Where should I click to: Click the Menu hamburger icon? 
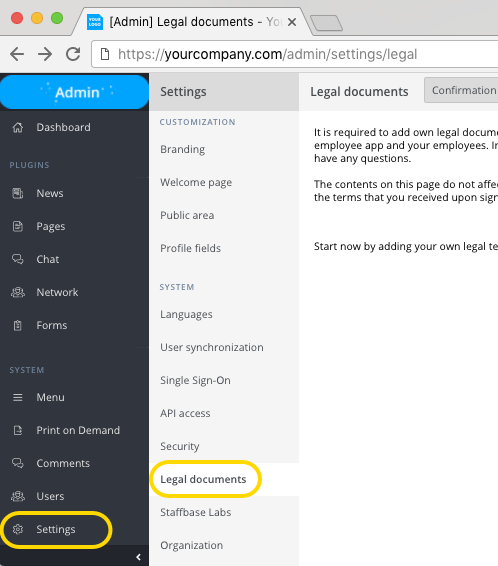point(18,397)
